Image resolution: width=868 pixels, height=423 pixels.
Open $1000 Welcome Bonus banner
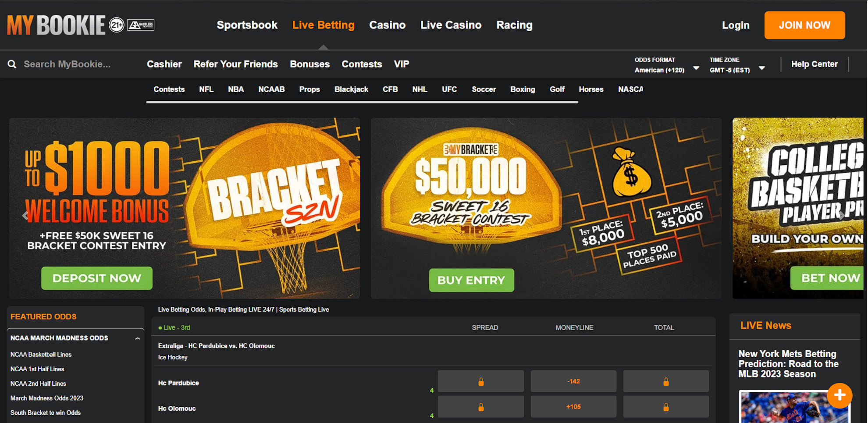(x=185, y=208)
